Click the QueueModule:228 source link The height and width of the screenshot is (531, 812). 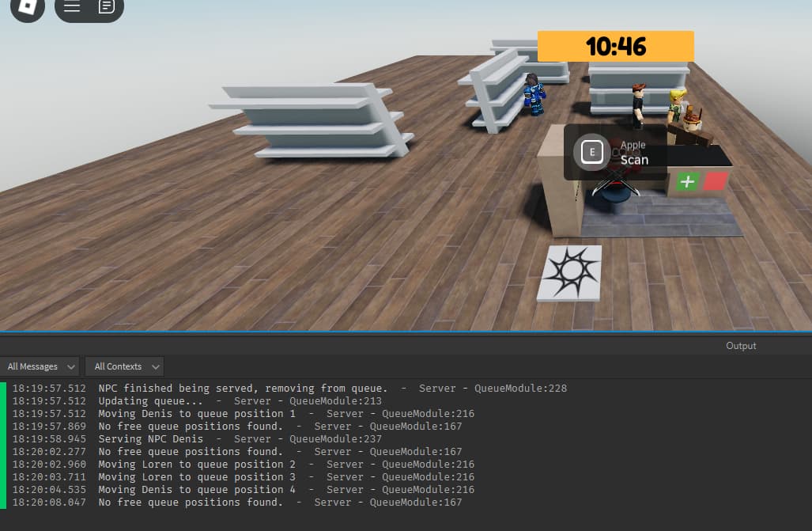tap(521, 388)
